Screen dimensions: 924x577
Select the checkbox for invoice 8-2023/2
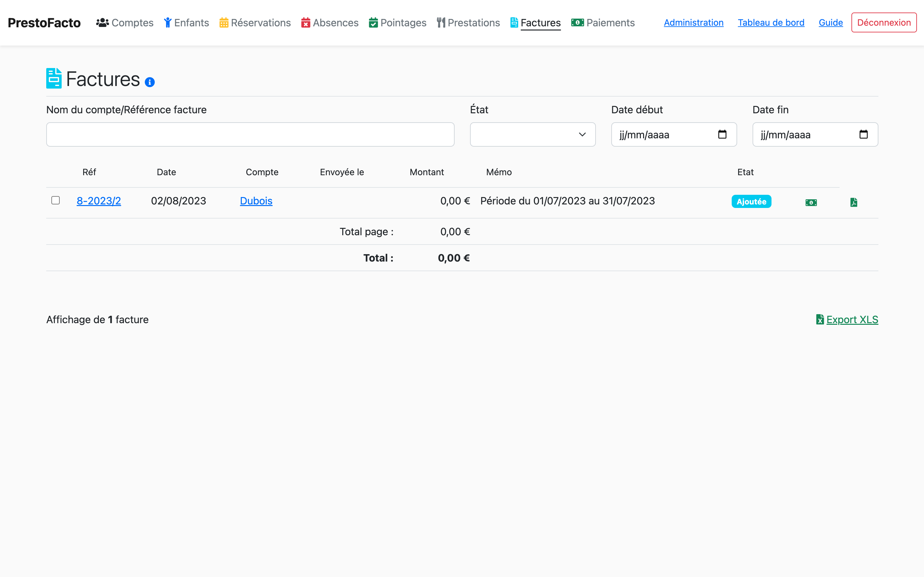[56, 200]
